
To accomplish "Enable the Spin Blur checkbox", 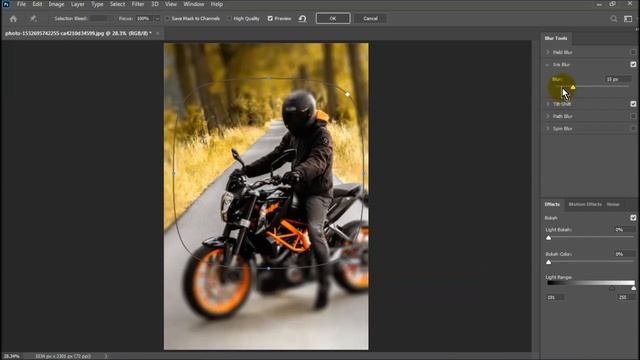I will 633,129.
